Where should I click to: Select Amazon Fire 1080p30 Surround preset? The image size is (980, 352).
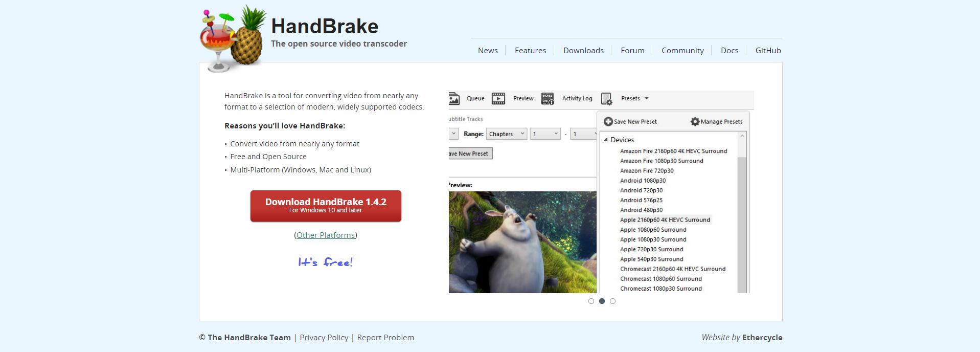[662, 161]
